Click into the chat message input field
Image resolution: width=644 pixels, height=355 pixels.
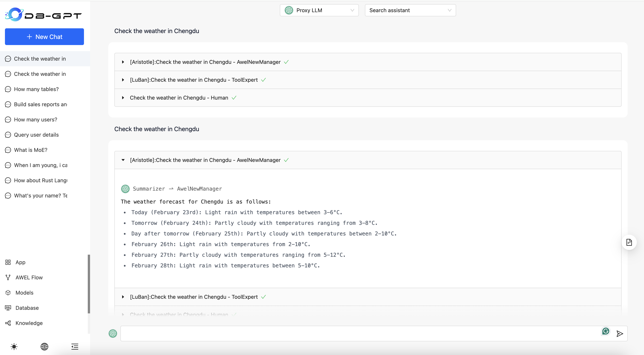(360, 334)
